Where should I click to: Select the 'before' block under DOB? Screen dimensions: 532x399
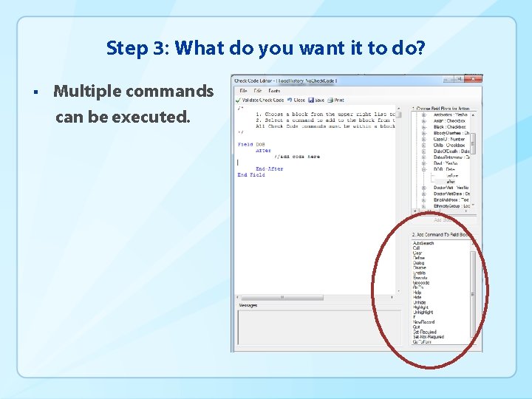451,176
